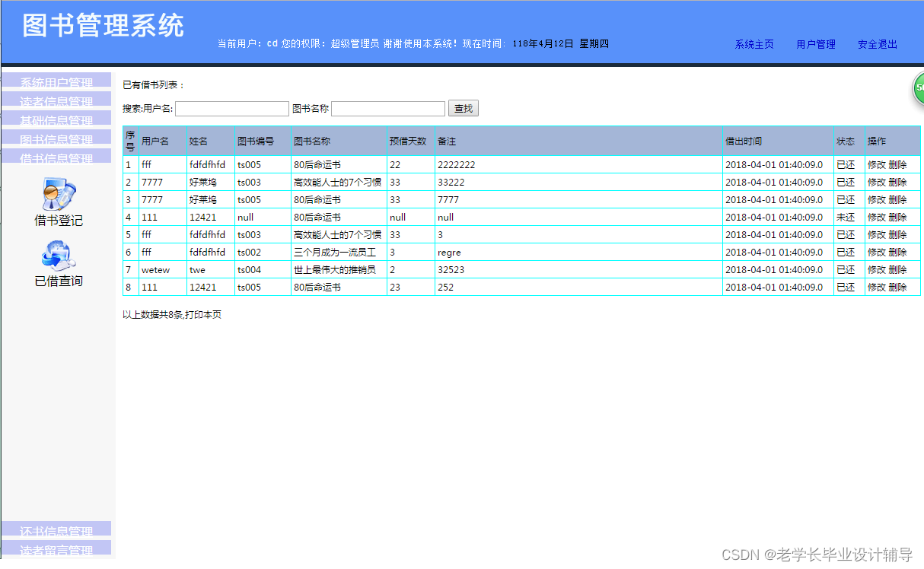Click 修改 on the first row for user fff
924x569 pixels.
[x=877, y=164]
